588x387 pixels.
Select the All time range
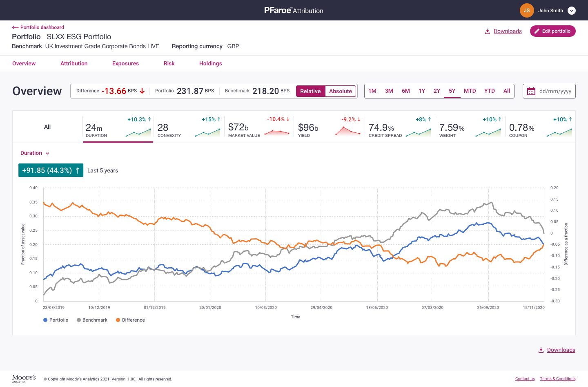[507, 91]
